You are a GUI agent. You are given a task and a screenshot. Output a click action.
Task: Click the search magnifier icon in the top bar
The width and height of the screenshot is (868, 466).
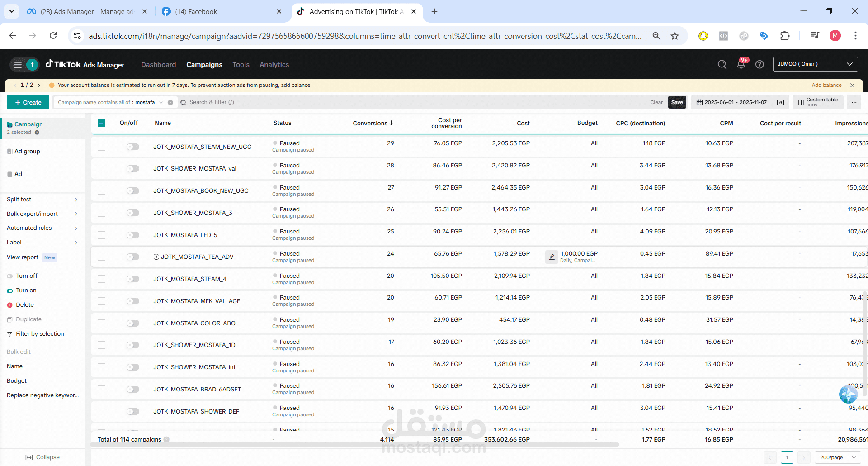point(722,65)
